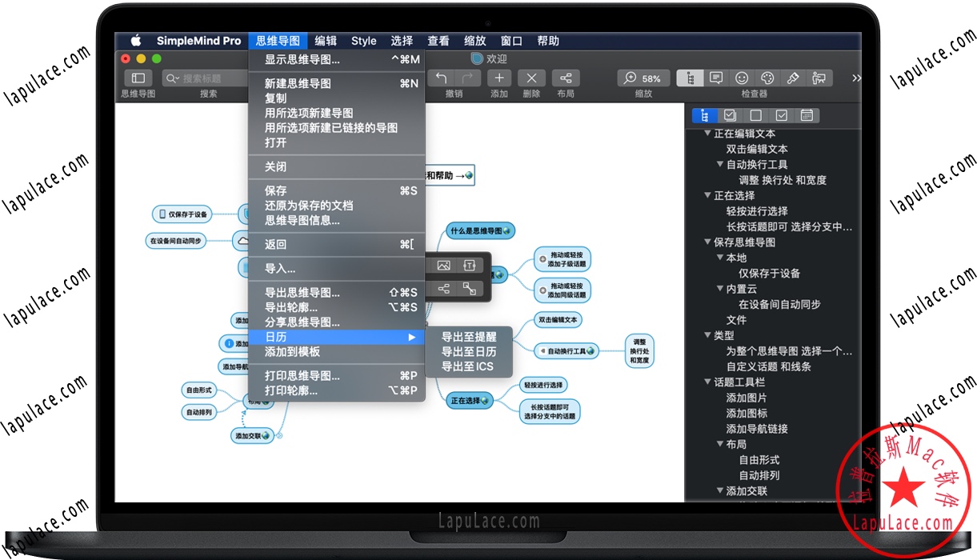Click the toolbar overflow chevron (>>)
977x560 pixels.
(x=856, y=78)
